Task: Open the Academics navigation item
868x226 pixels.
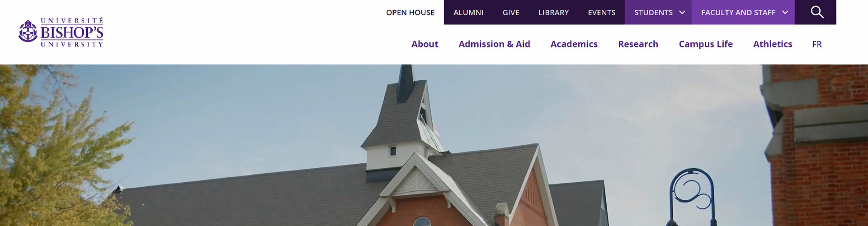Action: 574,44
